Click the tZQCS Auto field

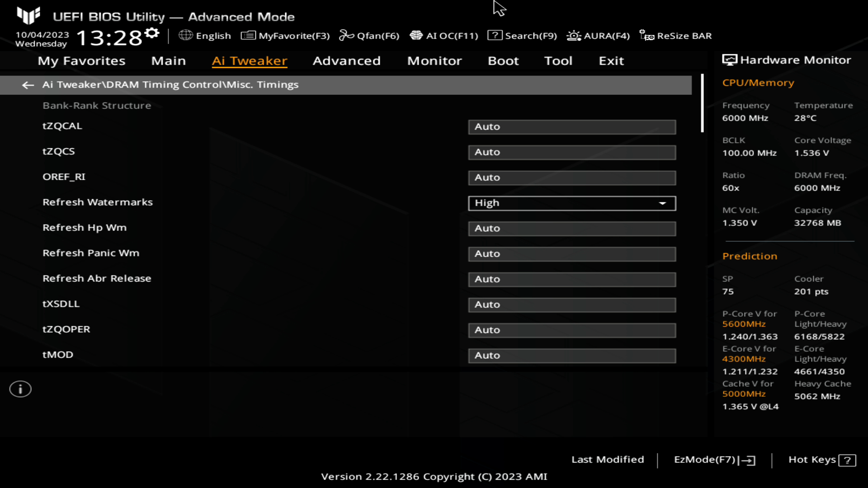pos(572,152)
